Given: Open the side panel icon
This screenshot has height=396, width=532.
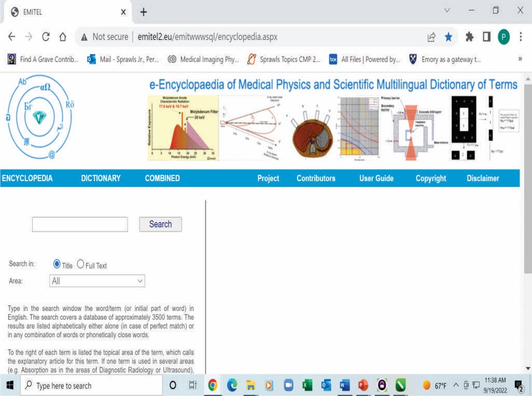Looking at the screenshot, I should click(x=486, y=37).
